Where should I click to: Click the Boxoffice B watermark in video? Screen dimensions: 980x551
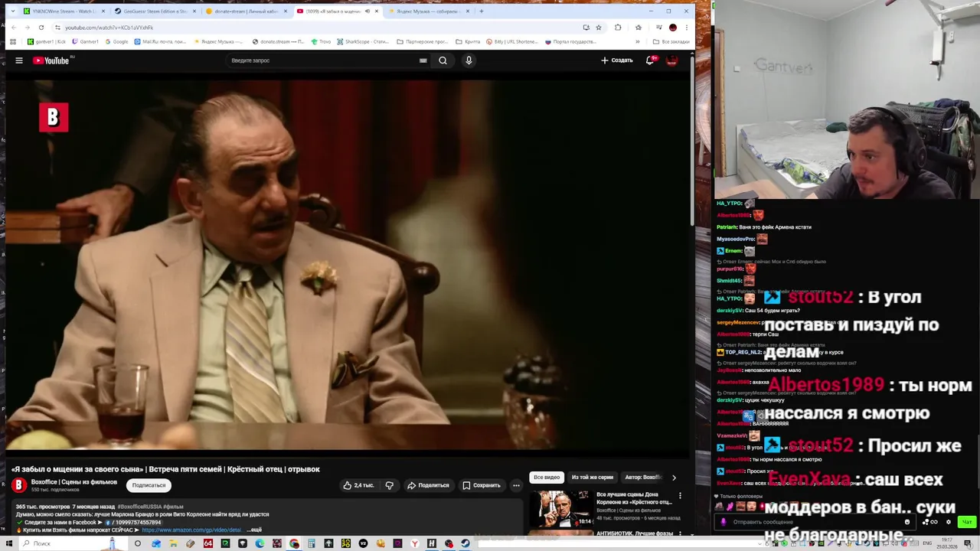pos(54,117)
